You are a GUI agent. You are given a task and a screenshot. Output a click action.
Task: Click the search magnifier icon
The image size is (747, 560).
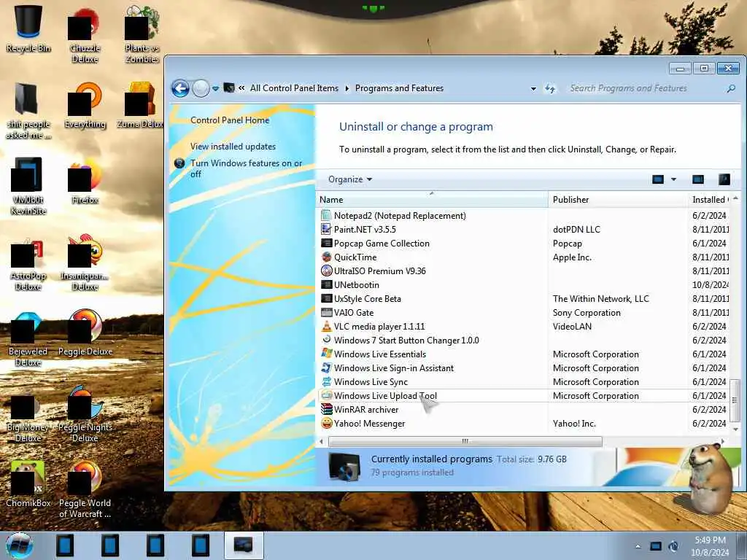coord(731,88)
